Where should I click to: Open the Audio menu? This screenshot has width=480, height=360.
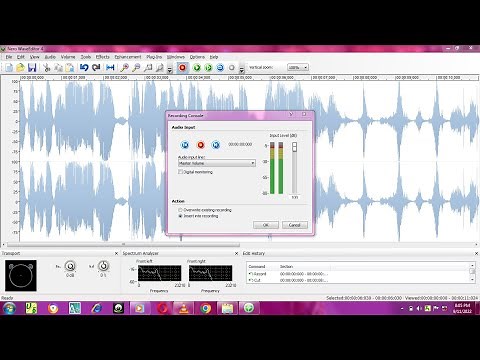point(50,57)
